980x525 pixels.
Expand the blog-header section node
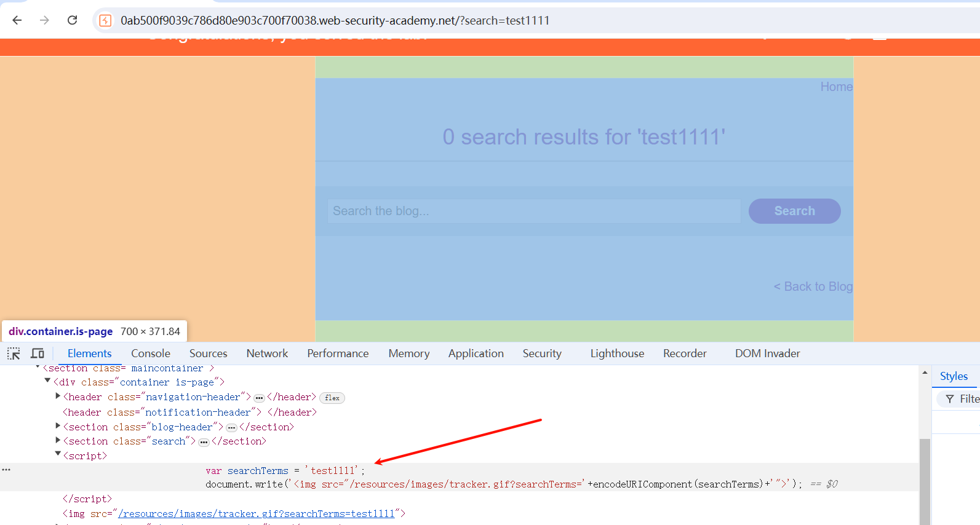(x=58, y=426)
